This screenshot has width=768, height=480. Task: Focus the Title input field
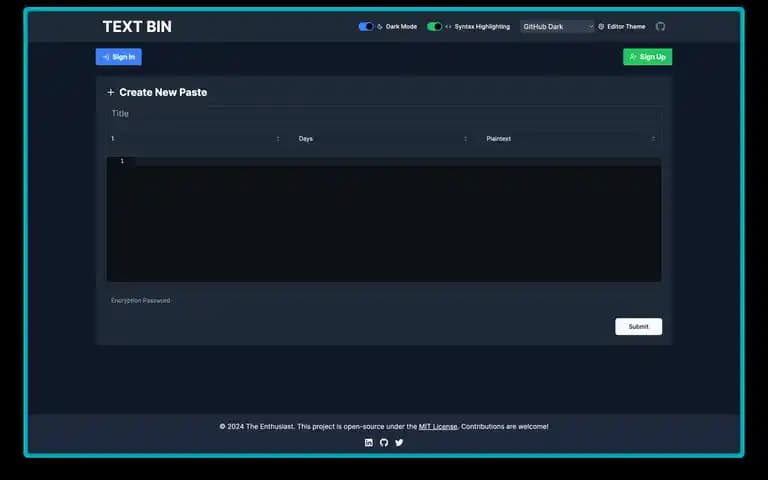pyautogui.click(x=384, y=114)
